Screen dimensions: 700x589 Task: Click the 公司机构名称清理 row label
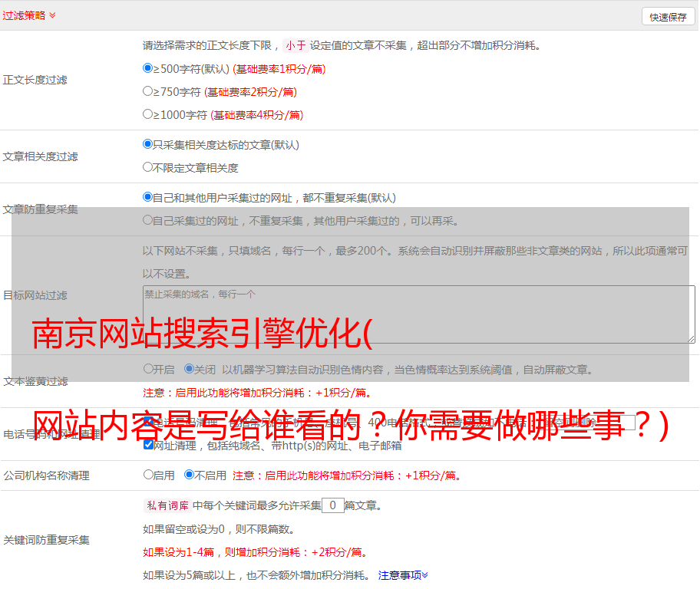click(x=46, y=475)
